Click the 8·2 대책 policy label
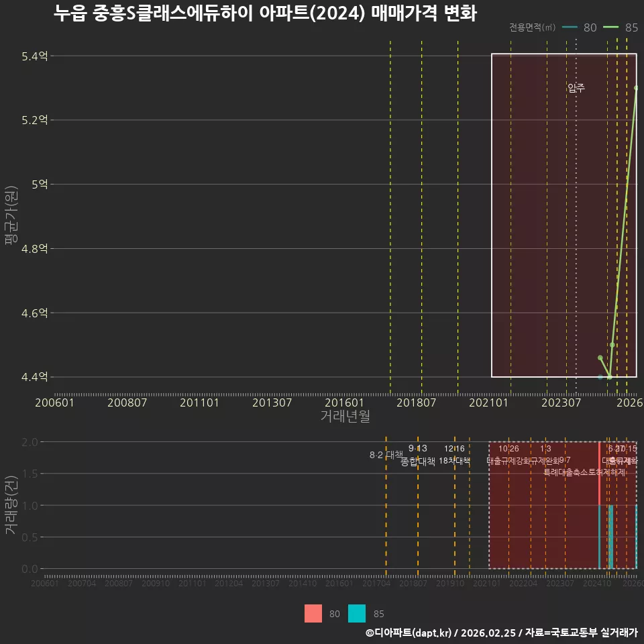Viewport: 644px width, 644px height. coord(386,455)
